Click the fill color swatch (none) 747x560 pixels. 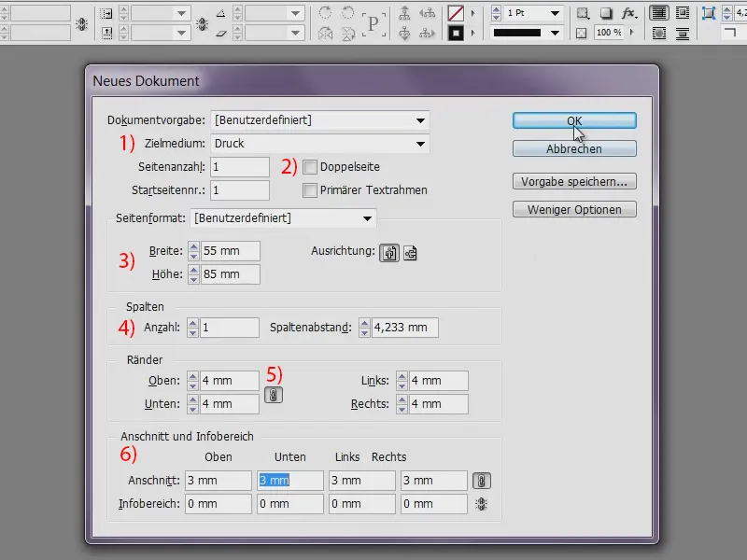456,13
